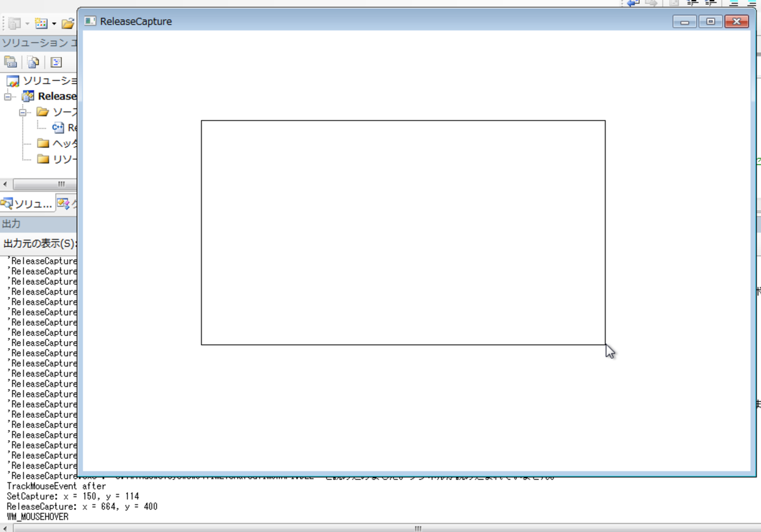Switch to the Class View tab
The height and width of the screenshot is (532, 761).
(x=67, y=204)
